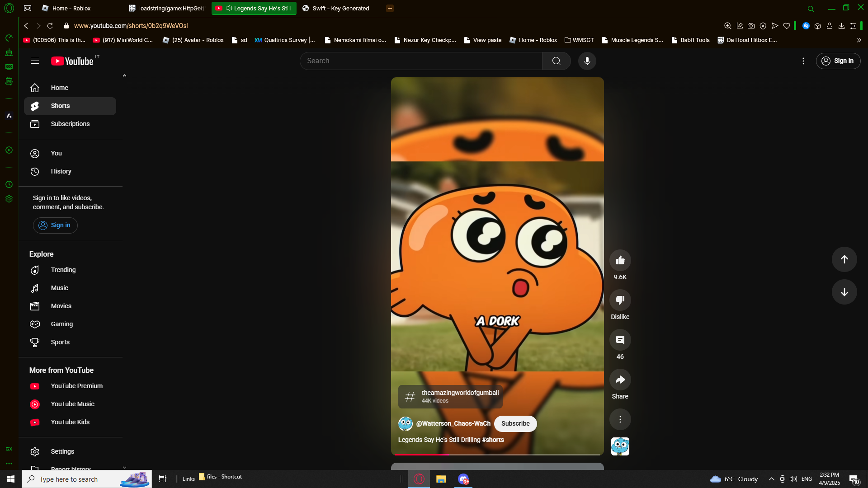Like the Gumball short video
This screenshot has height=488, width=868.
tap(620, 260)
